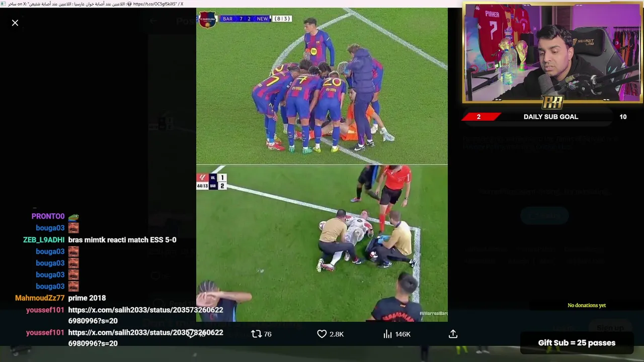Image resolution: width=644 pixels, height=362 pixels.
Task: Open youssef101's first x.com link
Action: 145,315
